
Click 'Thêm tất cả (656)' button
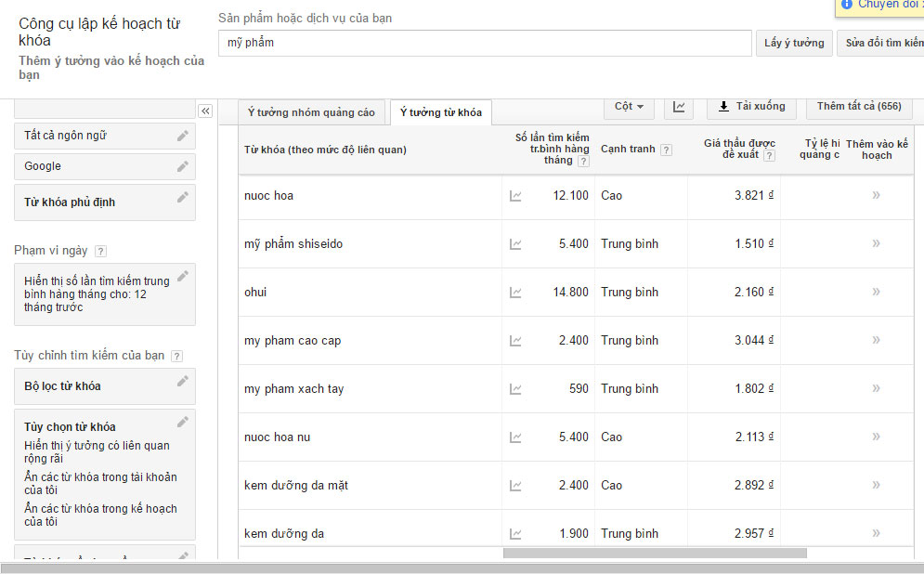click(858, 107)
